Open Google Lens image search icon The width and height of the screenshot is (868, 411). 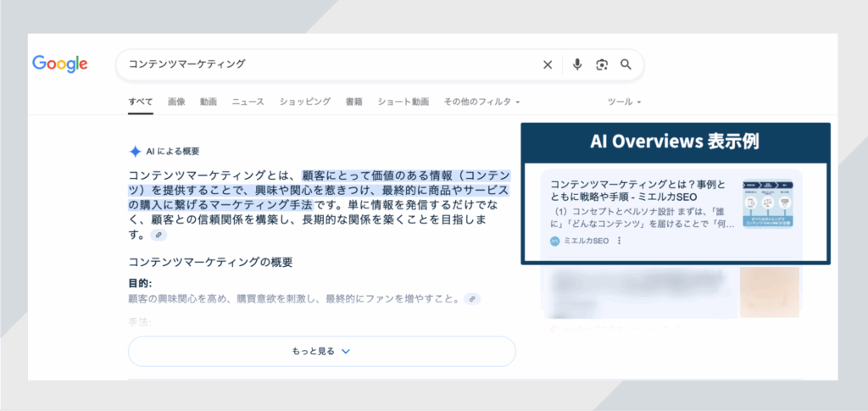pyautogui.click(x=602, y=64)
